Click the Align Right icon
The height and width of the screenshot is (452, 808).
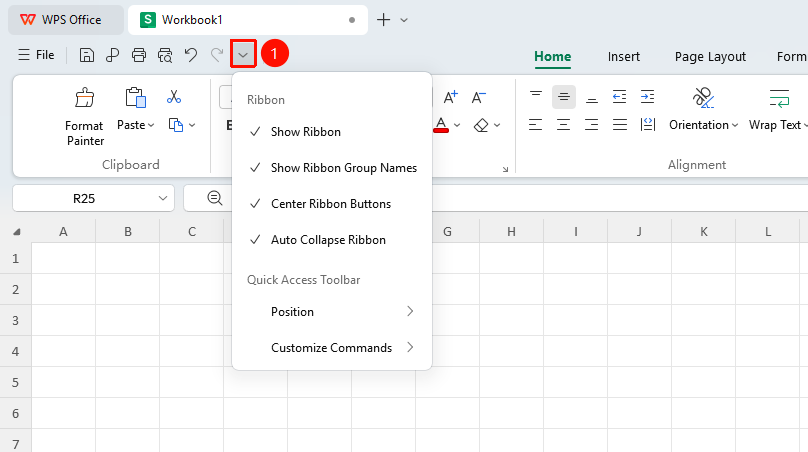click(x=592, y=124)
